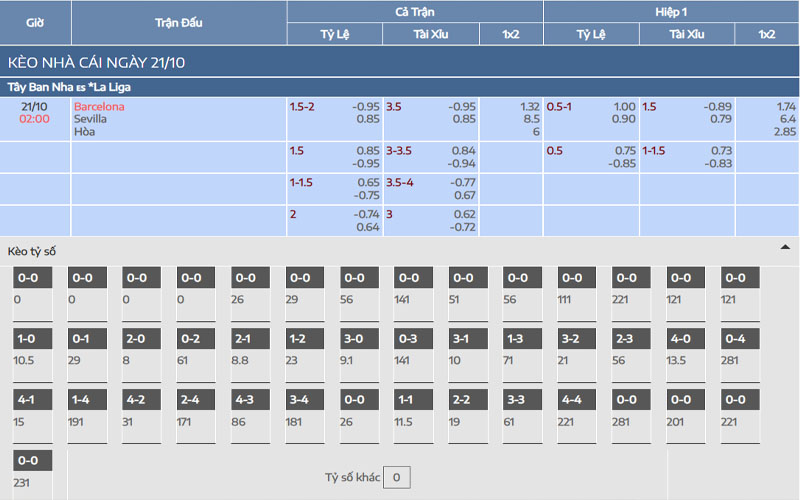Select the 2-2 score tile

click(x=461, y=400)
